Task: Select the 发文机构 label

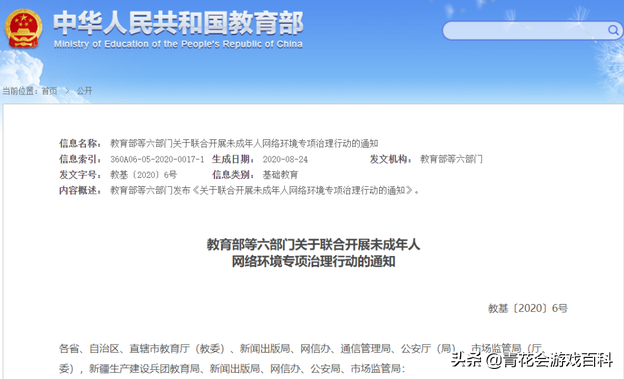Action: [x=391, y=159]
